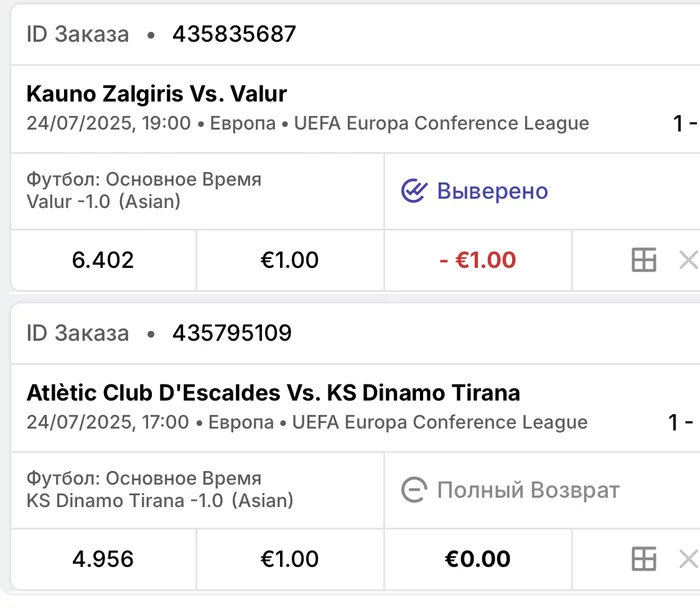Click the €0.00 refund result amount
This screenshot has width=700, height=608.
click(478, 559)
